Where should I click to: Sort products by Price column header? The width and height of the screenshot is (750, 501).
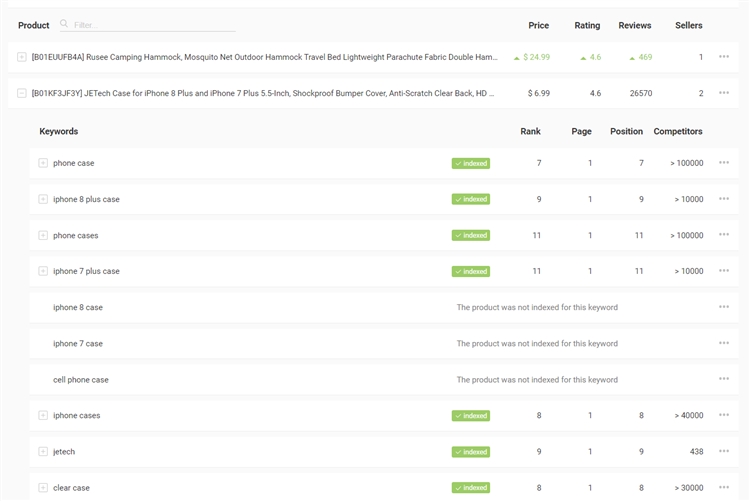click(x=538, y=25)
